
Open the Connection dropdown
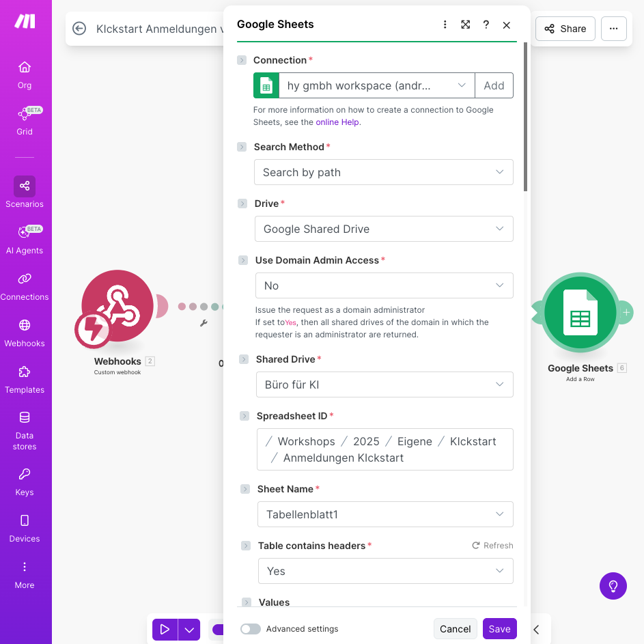pos(376,85)
